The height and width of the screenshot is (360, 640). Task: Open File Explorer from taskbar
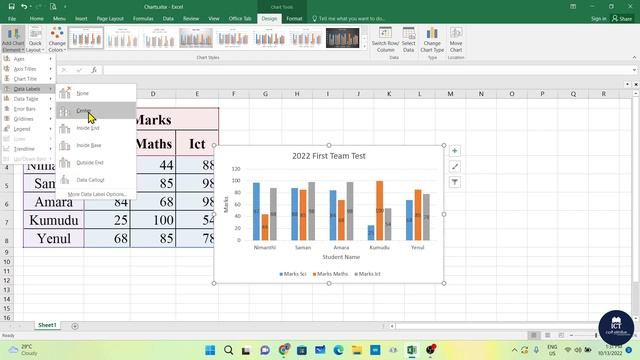(x=357, y=350)
